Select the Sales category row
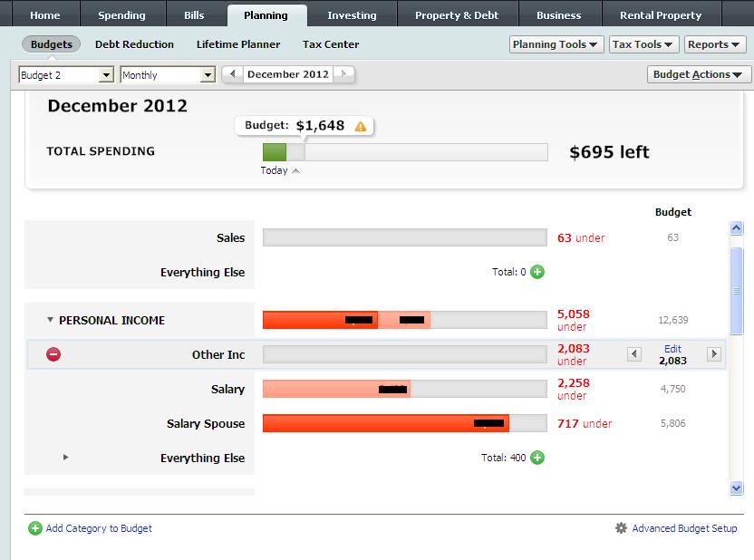 point(231,238)
